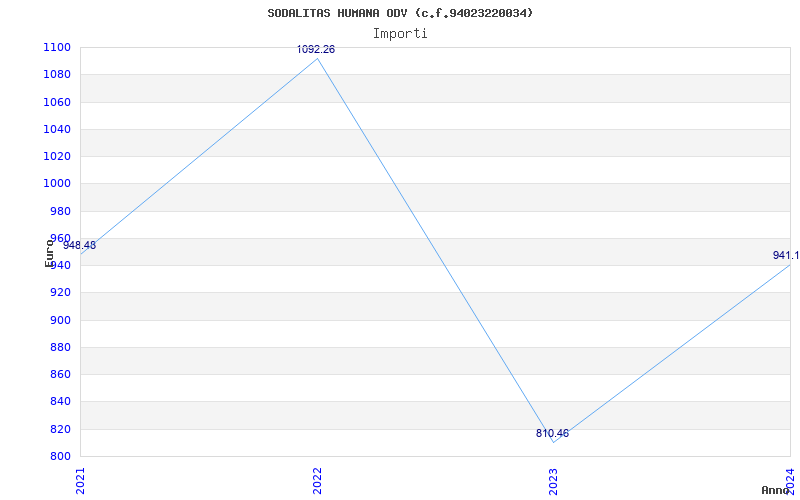The width and height of the screenshot is (800, 500).
Task: Click the 2024 x-axis label
Action: (x=790, y=480)
